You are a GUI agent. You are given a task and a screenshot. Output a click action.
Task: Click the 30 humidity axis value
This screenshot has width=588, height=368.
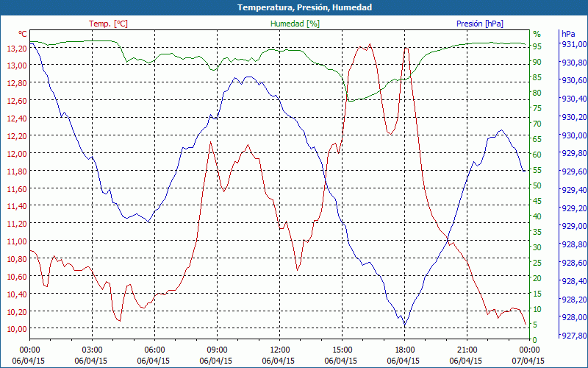pyautogui.click(x=537, y=247)
